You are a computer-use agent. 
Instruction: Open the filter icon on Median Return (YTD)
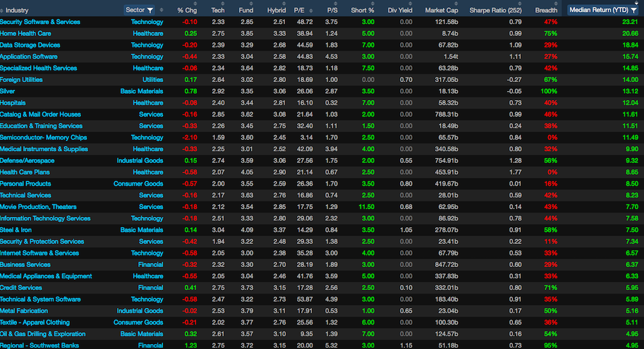[634, 10]
